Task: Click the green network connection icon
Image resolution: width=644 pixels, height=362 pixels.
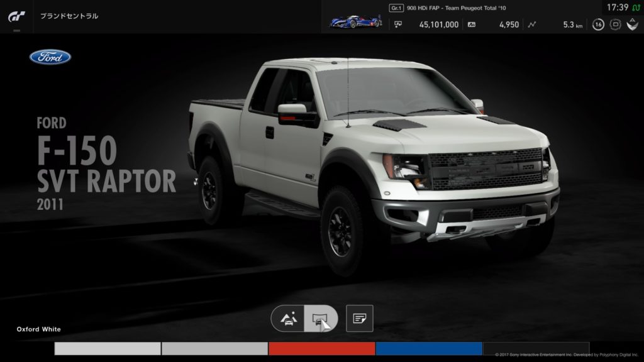Action: [636, 8]
